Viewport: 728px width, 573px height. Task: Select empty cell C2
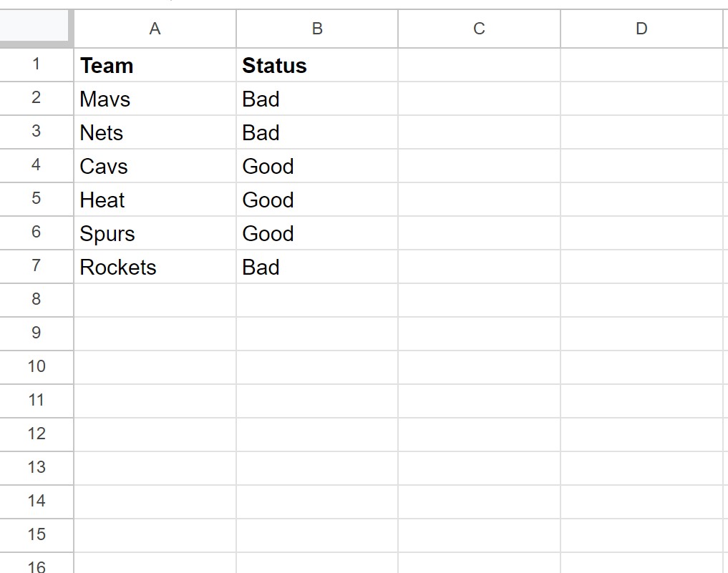479,98
